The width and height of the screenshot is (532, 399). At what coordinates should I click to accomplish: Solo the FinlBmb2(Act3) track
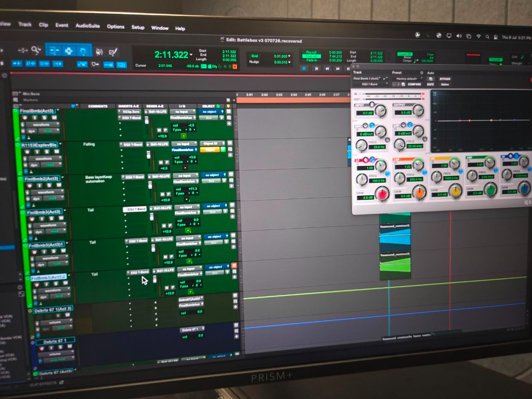click(x=49, y=185)
